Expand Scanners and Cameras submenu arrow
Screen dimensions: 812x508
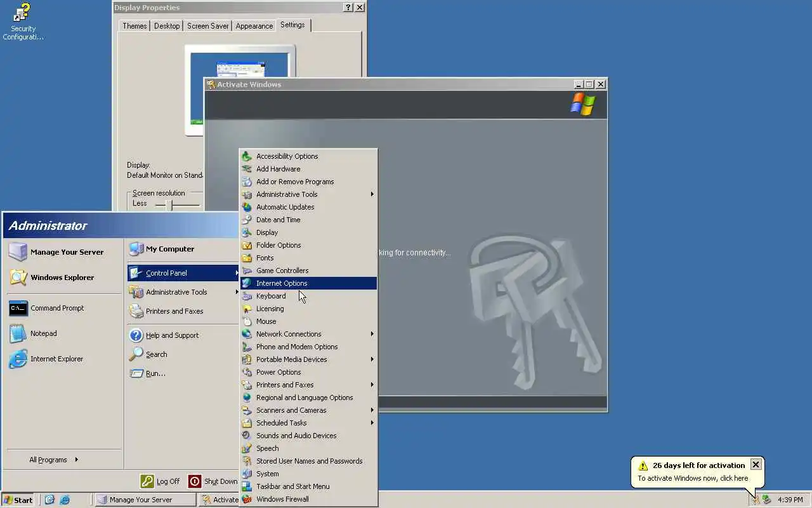tap(372, 410)
